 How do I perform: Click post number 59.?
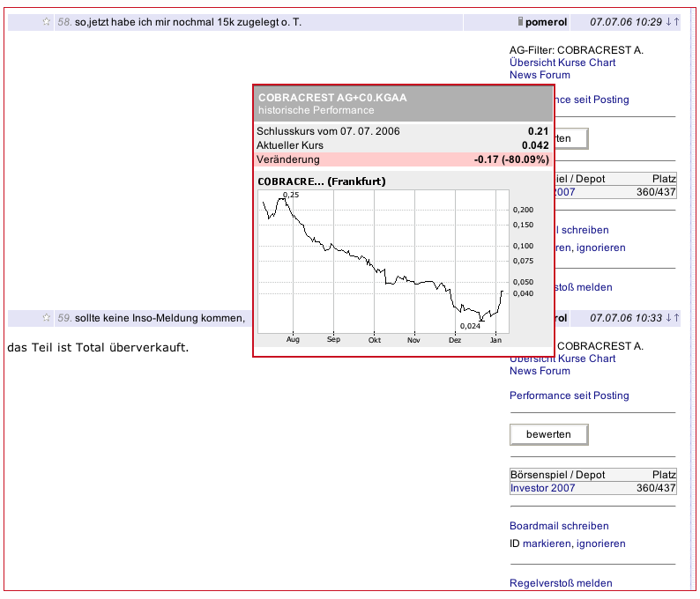tap(64, 318)
